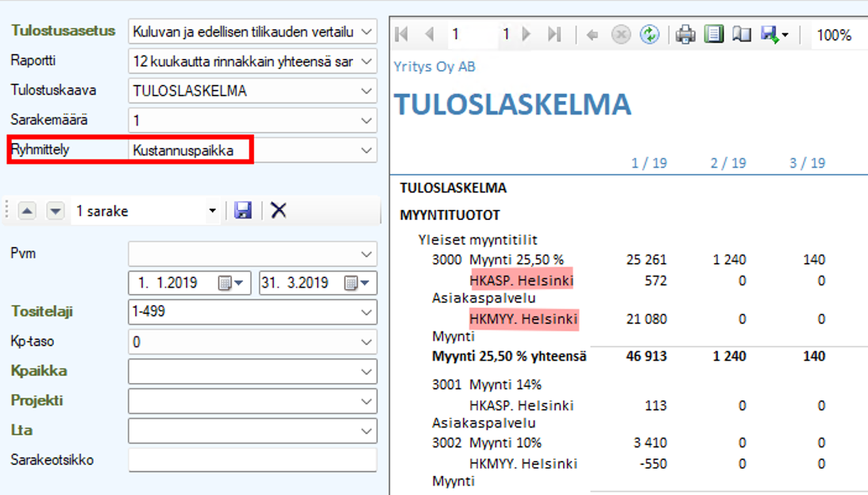Open the Raportti dropdown list

coord(366,61)
